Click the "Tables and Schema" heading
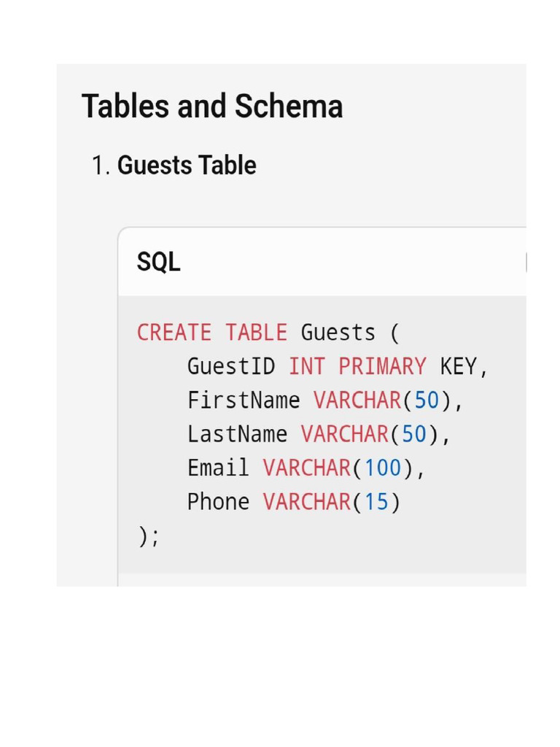 coord(211,107)
